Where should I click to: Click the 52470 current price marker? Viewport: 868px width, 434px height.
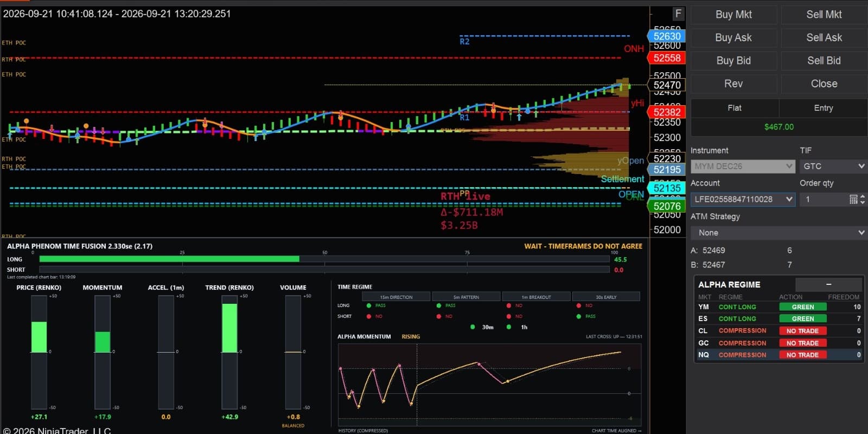point(667,85)
